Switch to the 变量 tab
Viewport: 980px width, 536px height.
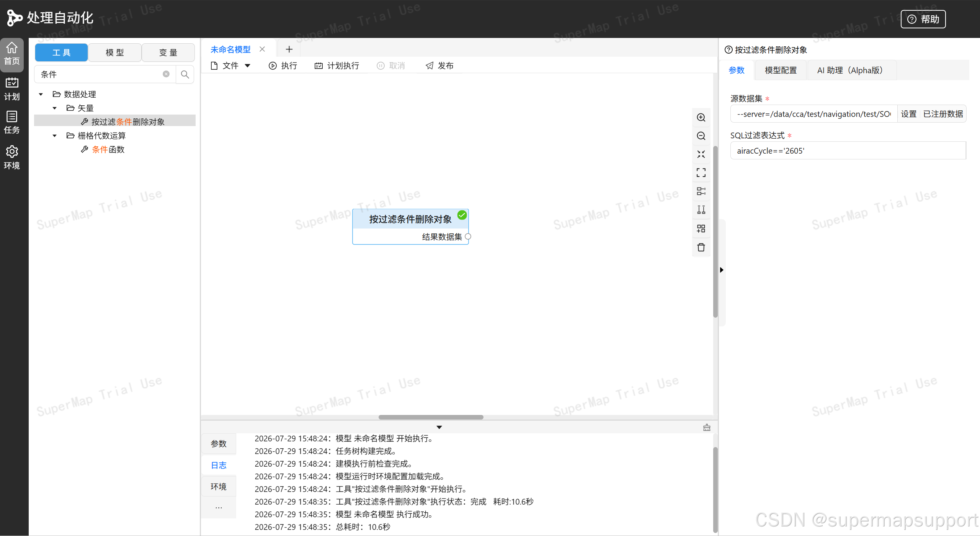click(x=168, y=52)
